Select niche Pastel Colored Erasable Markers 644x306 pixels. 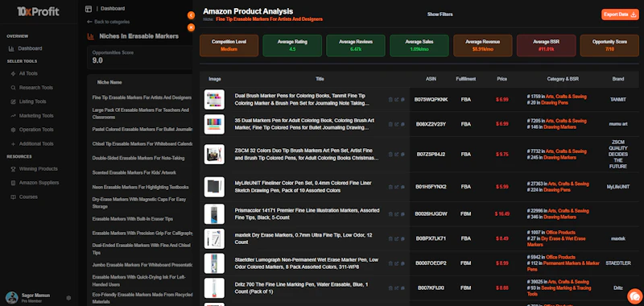tap(142, 130)
